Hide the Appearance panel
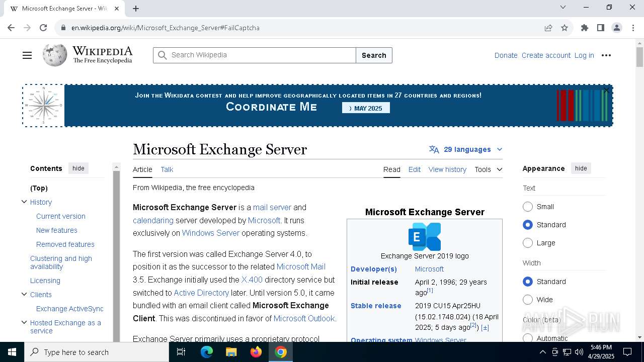This screenshot has width=644, height=362. tap(581, 168)
